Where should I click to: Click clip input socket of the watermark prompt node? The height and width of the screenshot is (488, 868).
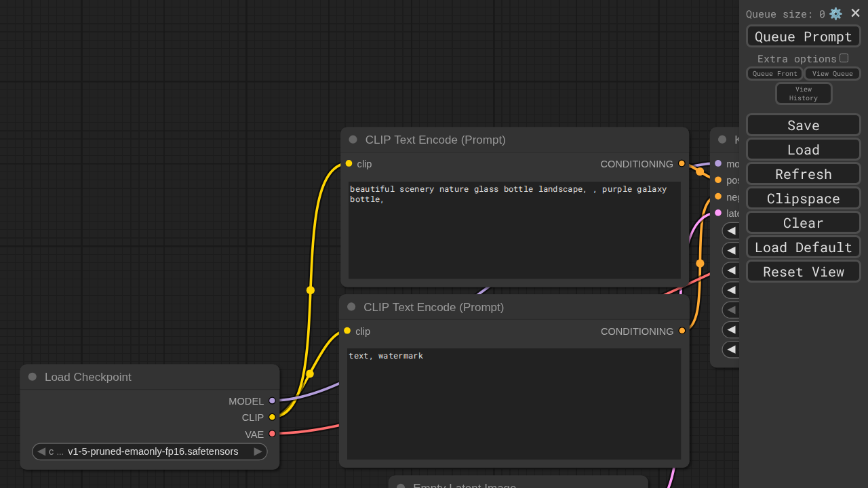(x=347, y=331)
